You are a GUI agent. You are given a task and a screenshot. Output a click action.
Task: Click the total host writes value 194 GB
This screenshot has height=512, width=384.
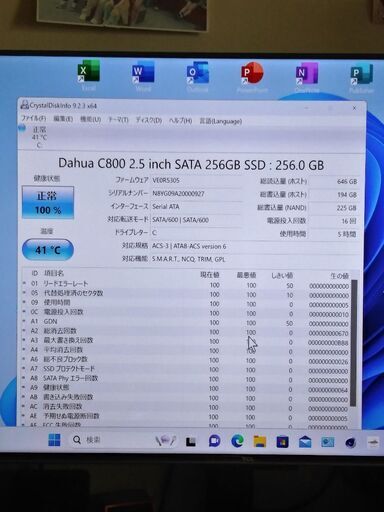pyautogui.click(x=347, y=195)
